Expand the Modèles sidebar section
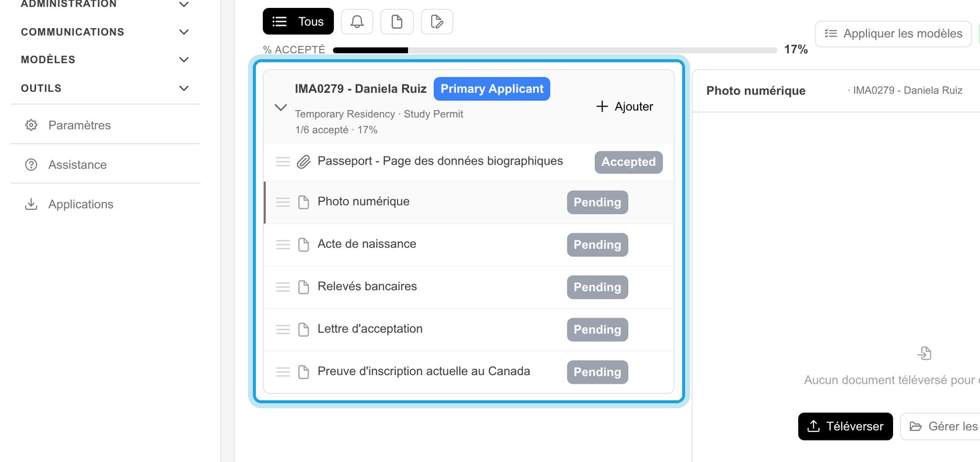This screenshot has width=980, height=462. tap(184, 59)
